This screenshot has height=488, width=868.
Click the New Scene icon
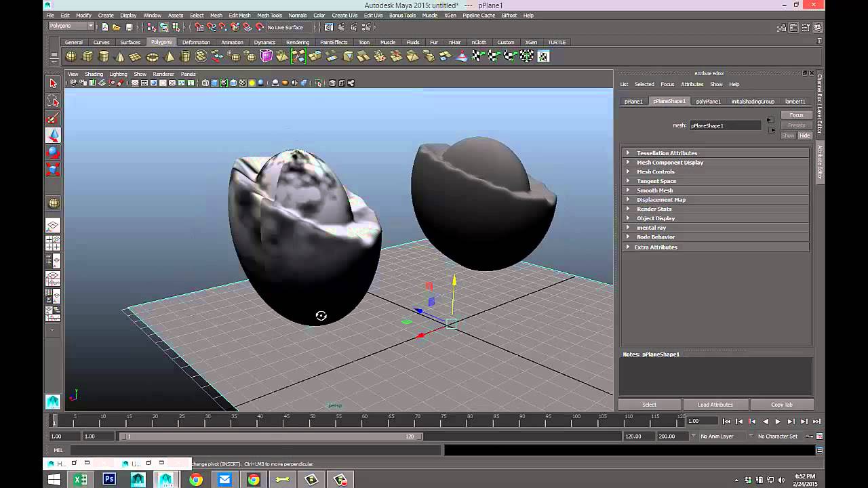[x=105, y=27]
